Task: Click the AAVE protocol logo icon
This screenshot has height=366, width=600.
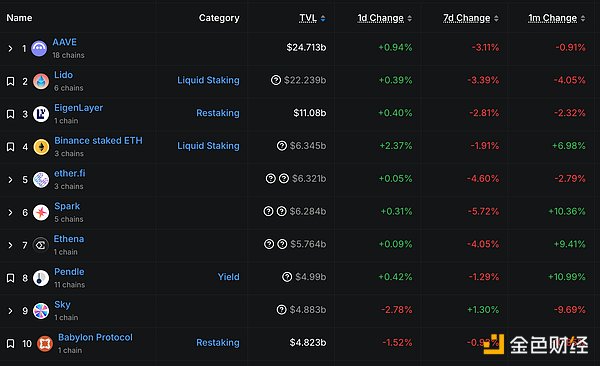Action: coord(39,49)
